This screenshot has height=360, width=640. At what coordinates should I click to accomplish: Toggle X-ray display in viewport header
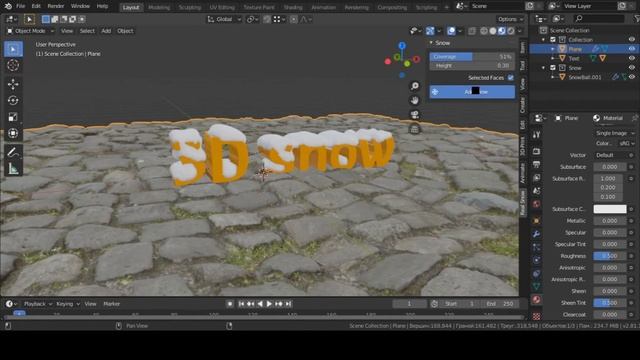pyautogui.click(x=472, y=31)
